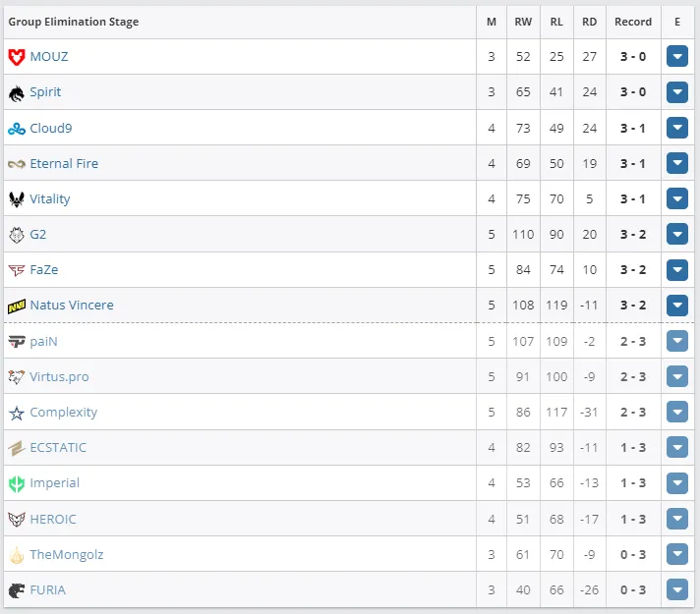Viewport: 700px width, 614px height.
Task: Open the HEROIC team link
Action: [x=53, y=520]
